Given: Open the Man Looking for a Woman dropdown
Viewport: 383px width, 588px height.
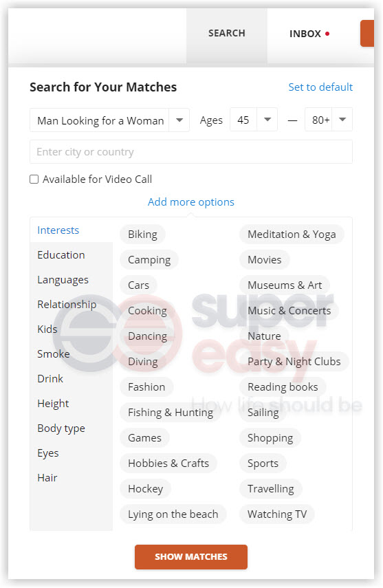Looking at the screenshot, I should [x=109, y=120].
